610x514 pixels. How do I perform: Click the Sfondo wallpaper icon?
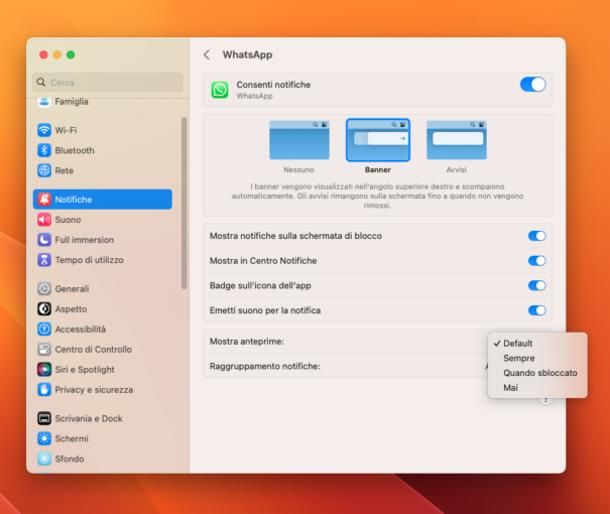[44, 459]
